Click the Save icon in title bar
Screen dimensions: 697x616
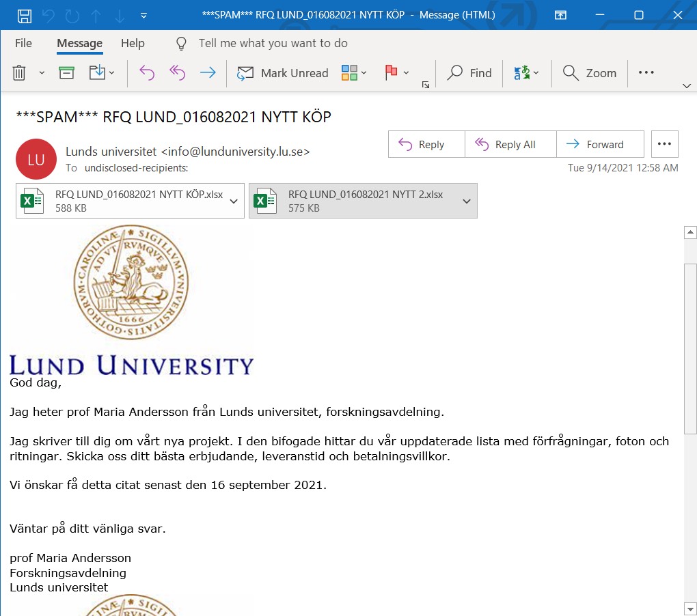point(24,15)
